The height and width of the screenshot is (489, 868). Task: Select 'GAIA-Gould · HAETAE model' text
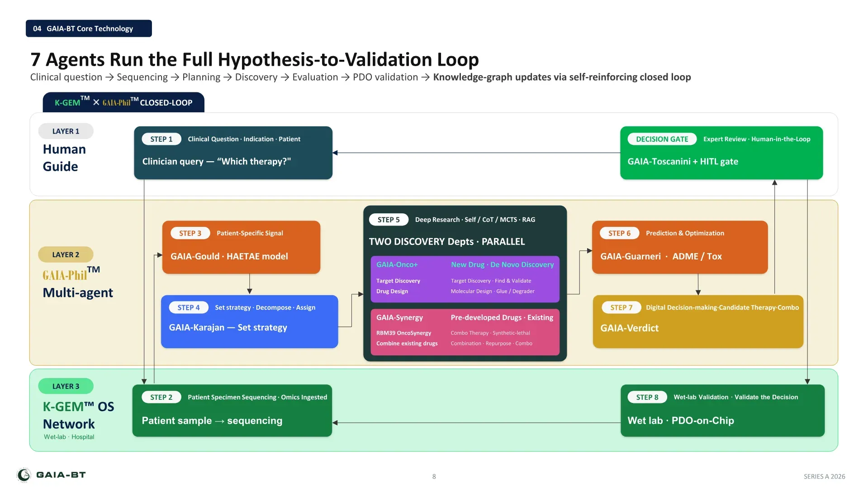click(x=229, y=256)
